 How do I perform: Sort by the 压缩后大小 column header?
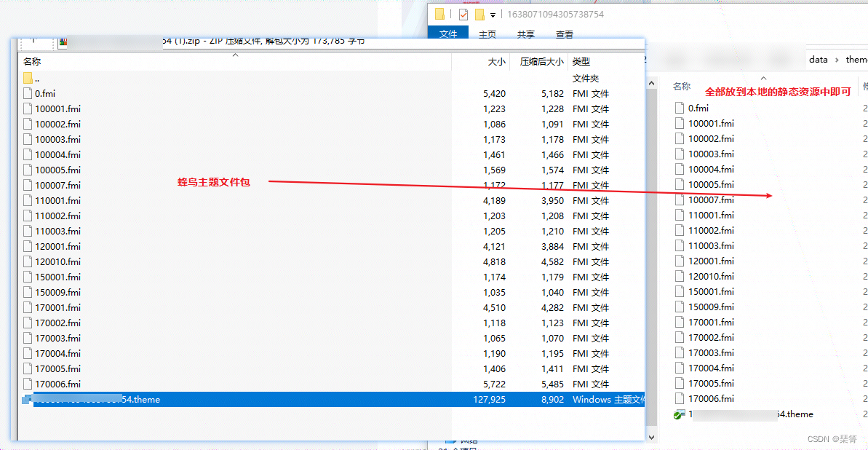[x=544, y=61]
